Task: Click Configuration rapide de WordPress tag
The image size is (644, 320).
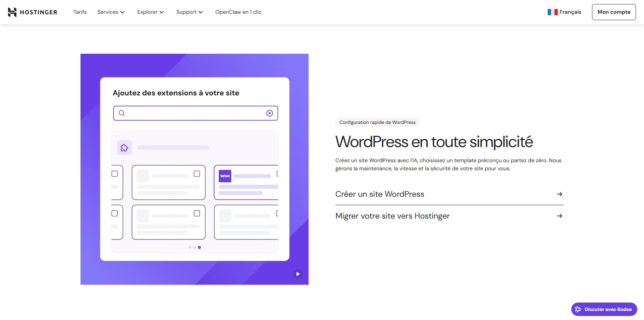Action: click(377, 122)
